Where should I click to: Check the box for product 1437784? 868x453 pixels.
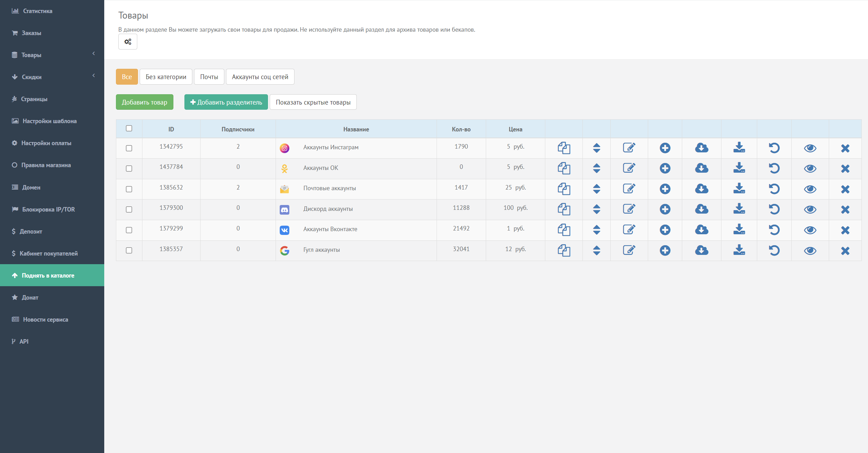129,169
